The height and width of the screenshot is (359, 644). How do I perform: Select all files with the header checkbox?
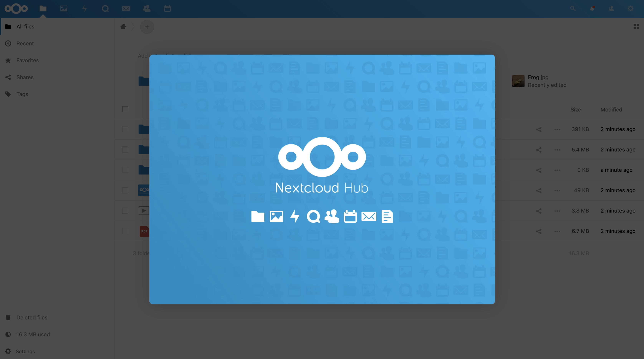(125, 109)
